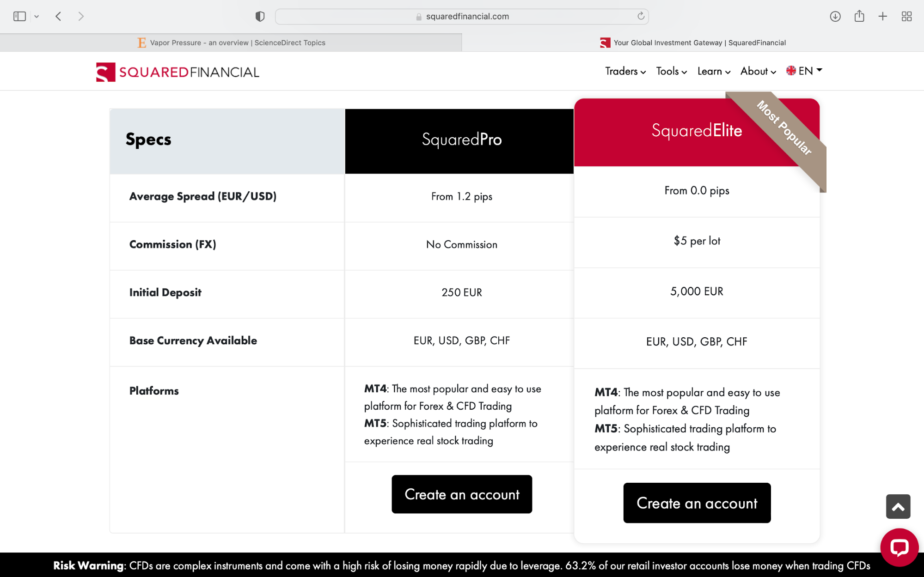Go forward to next page
The width and height of the screenshot is (924, 577).
coord(81,16)
